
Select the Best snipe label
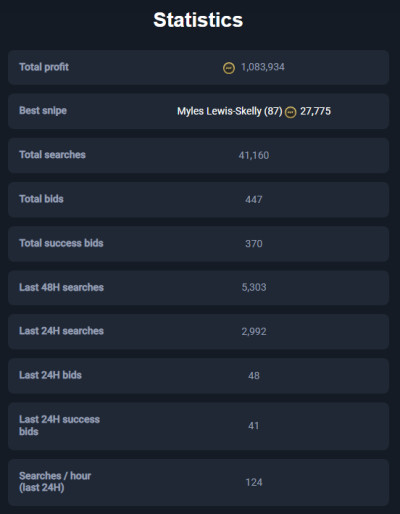point(43,110)
